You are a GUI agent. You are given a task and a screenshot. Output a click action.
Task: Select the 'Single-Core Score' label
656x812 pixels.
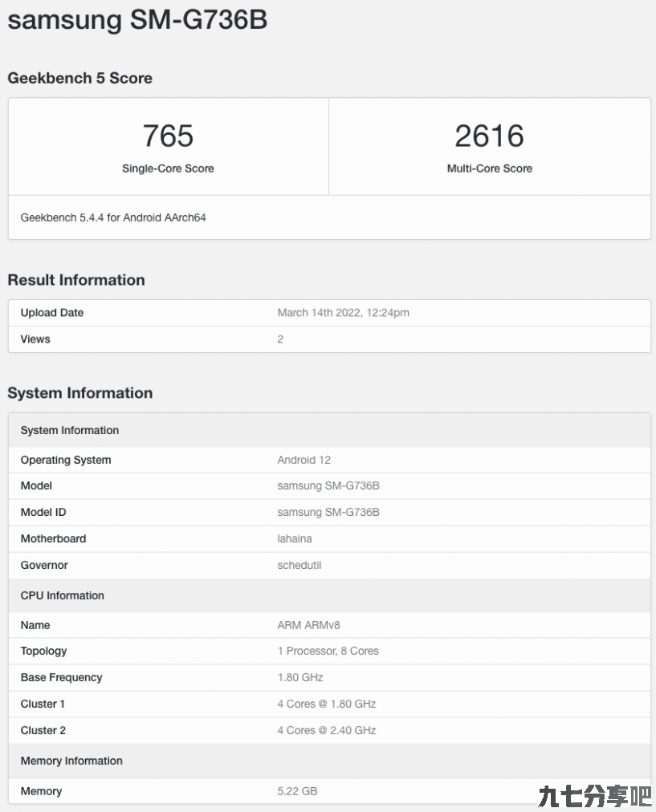click(x=168, y=168)
